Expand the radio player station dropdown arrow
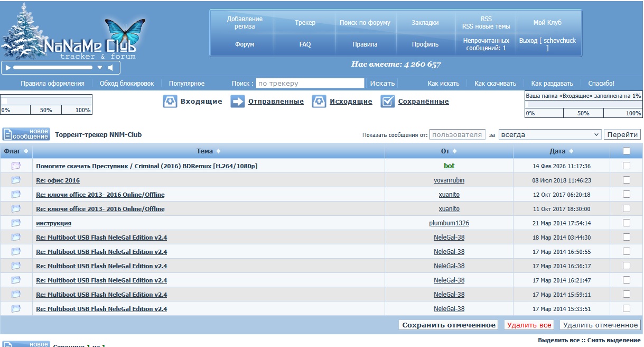Screen dimensions: 644x347 (x=99, y=68)
